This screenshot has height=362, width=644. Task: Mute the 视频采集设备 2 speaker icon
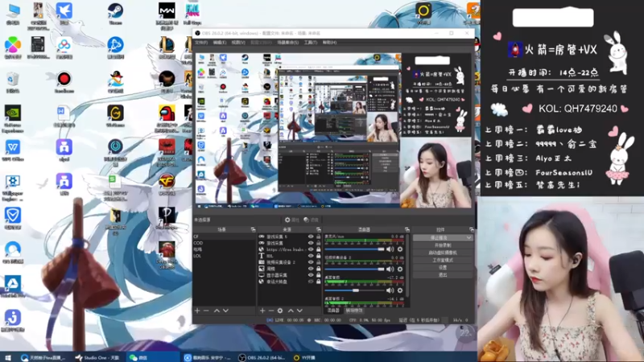tap(390, 269)
